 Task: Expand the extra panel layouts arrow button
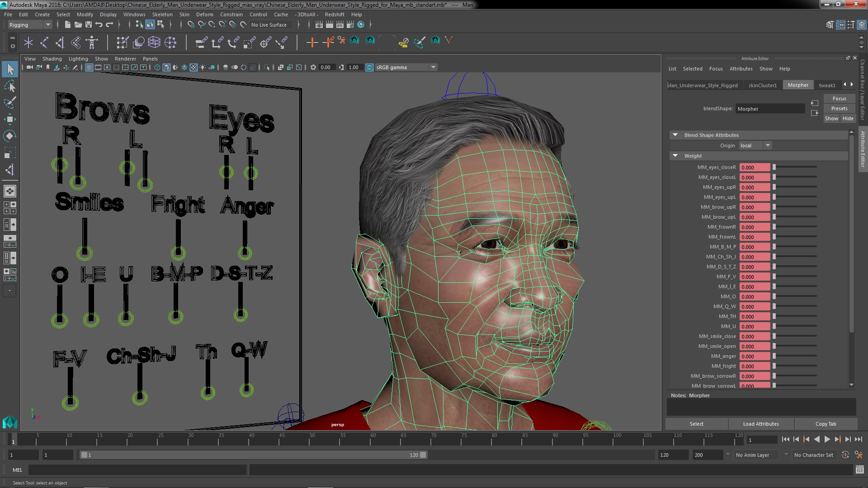pos(9,291)
